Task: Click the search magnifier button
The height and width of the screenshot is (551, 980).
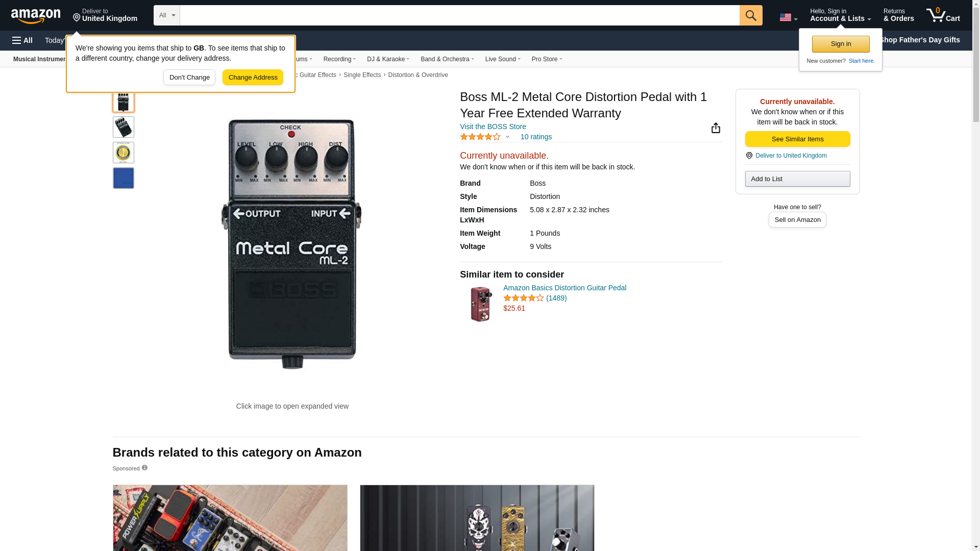Action: coord(751,15)
